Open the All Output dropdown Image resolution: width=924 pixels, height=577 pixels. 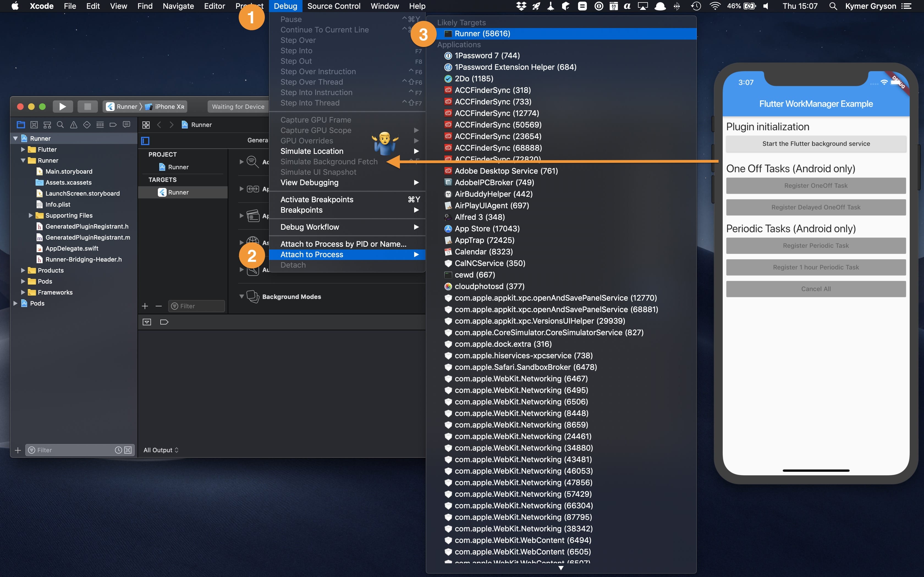click(161, 450)
